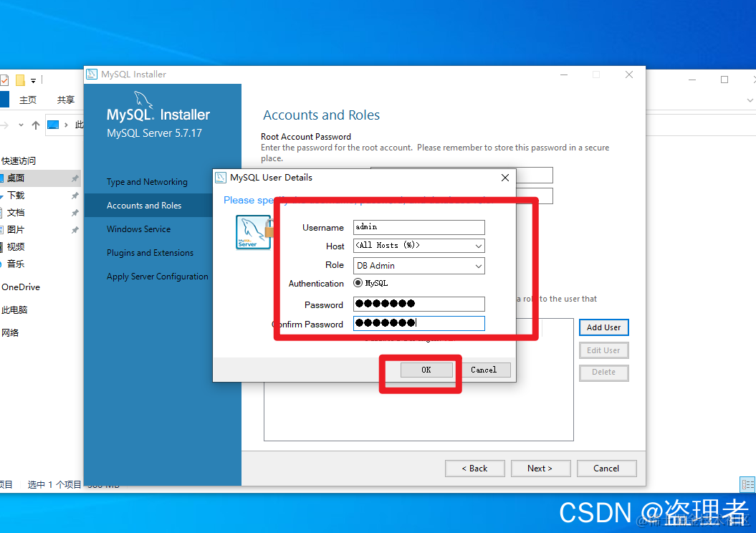Click the PC icon in Explorer address bar

(53, 125)
